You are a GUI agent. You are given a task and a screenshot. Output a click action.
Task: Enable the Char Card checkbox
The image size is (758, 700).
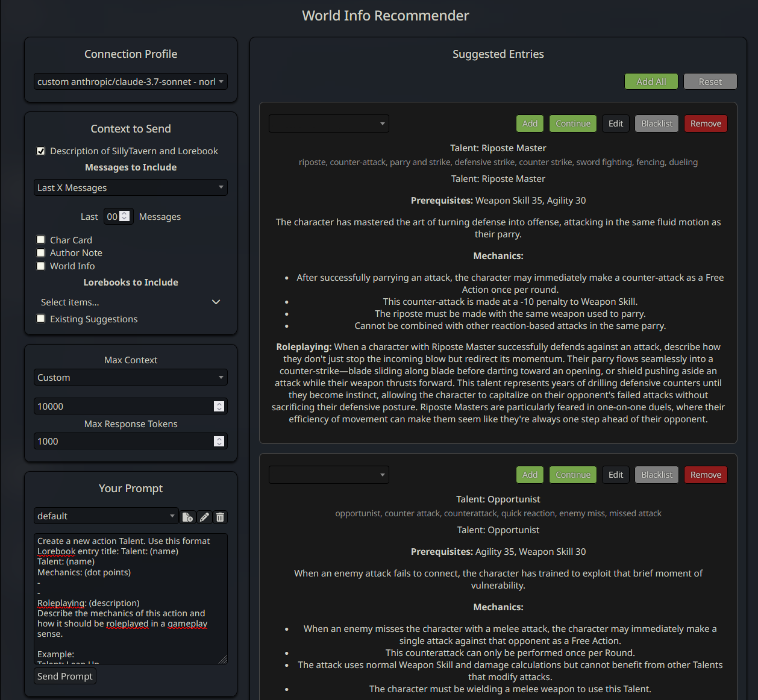41,240
